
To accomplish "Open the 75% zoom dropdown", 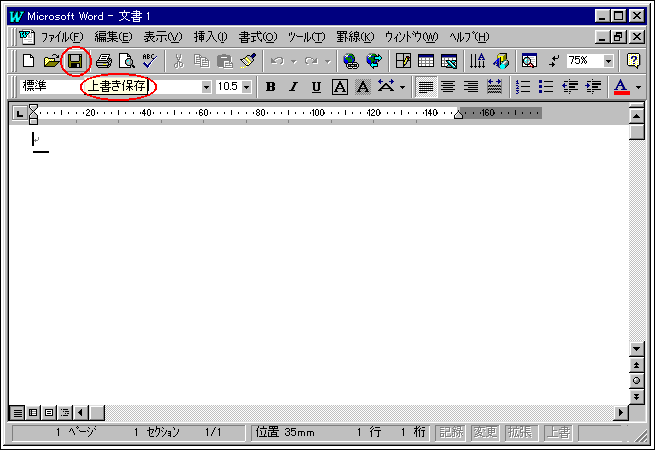I will click(608, 61).
